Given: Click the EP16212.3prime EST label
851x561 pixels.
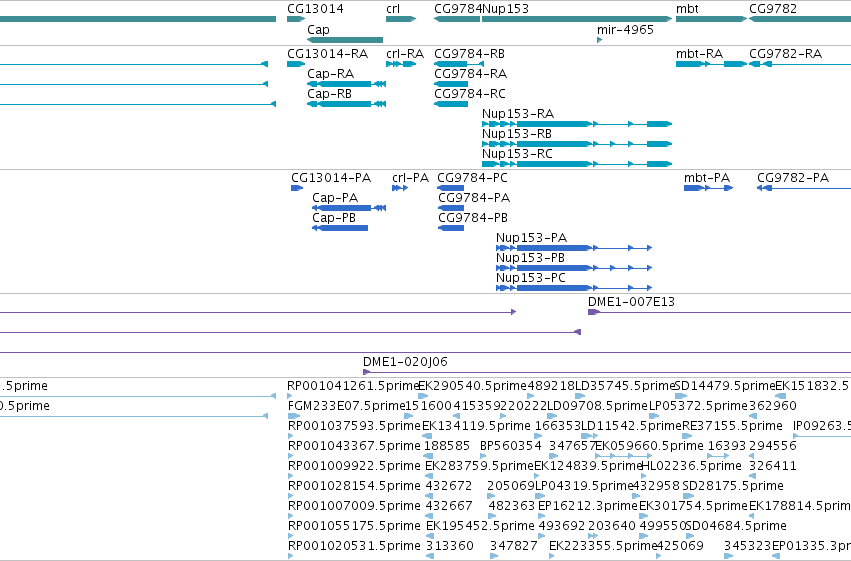Looking at the screenshot, I should 587,506.
